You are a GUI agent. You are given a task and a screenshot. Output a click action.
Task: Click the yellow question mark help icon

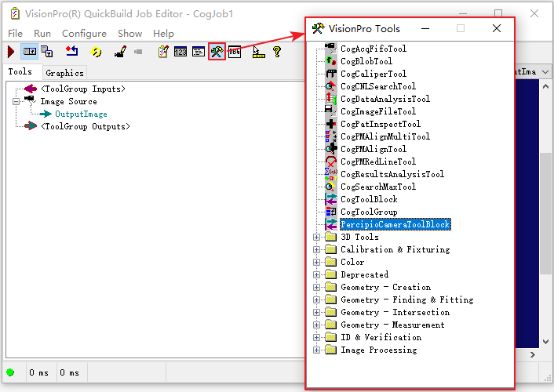tap(277, 52)
